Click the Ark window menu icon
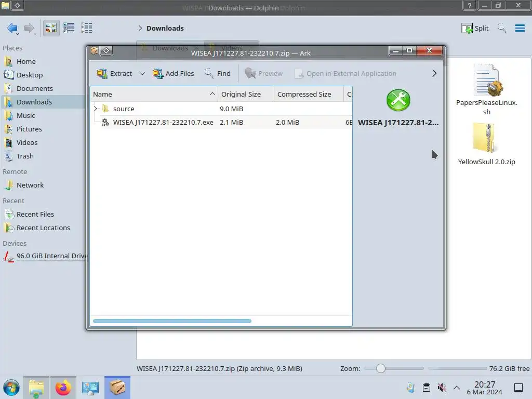Viewport: 532px width, 399px height. click(x=95, y=50)
